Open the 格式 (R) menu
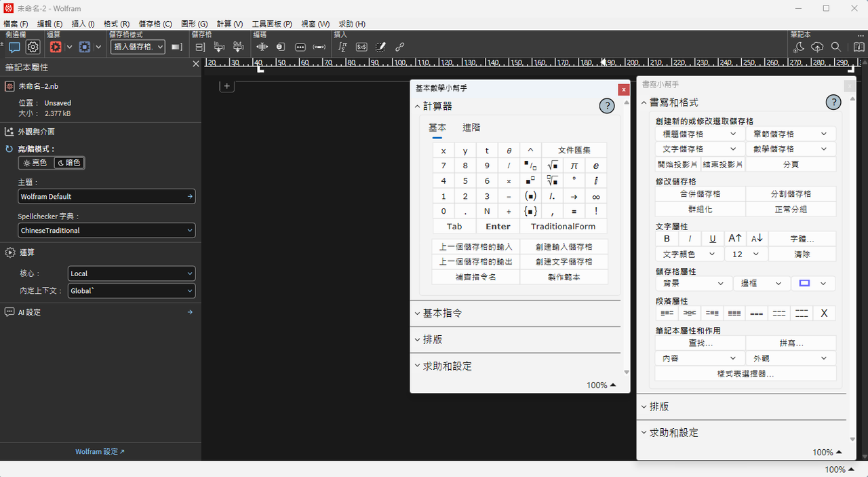This screenshot has height=477, width=868. click(117, 24)
